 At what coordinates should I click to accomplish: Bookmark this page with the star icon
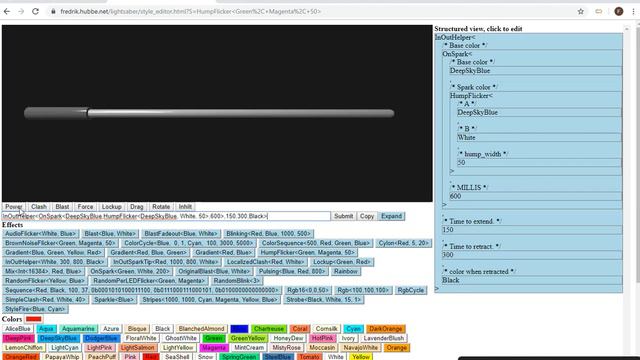click(x=580, y=11)
